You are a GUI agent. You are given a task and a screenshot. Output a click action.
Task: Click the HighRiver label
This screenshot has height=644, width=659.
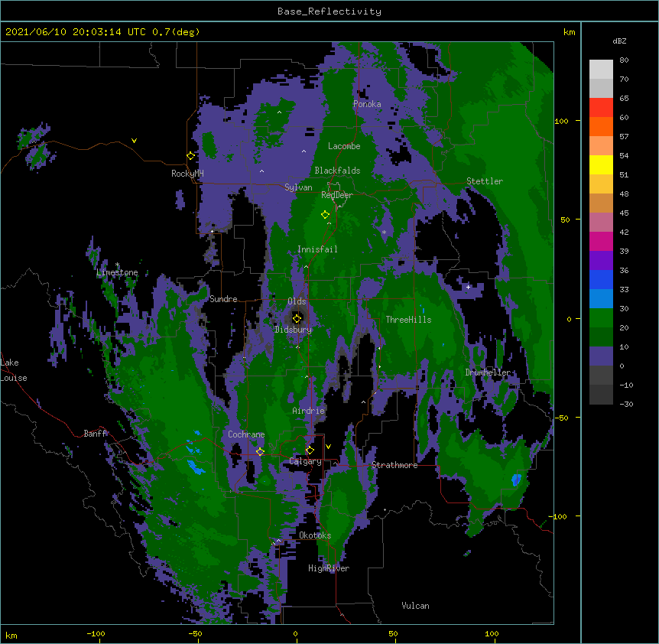329,568
